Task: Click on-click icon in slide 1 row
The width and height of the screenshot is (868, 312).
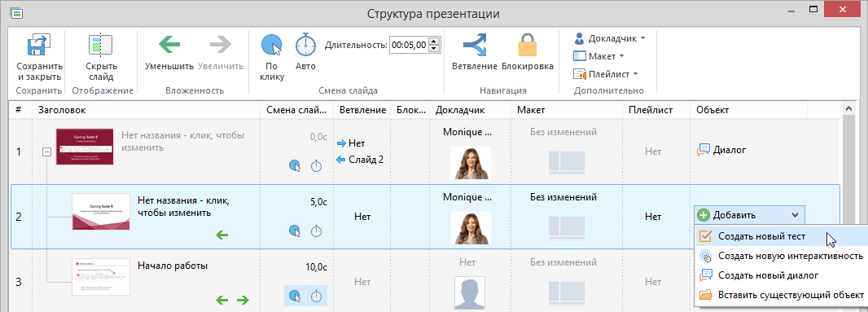Action: [295, 165]
